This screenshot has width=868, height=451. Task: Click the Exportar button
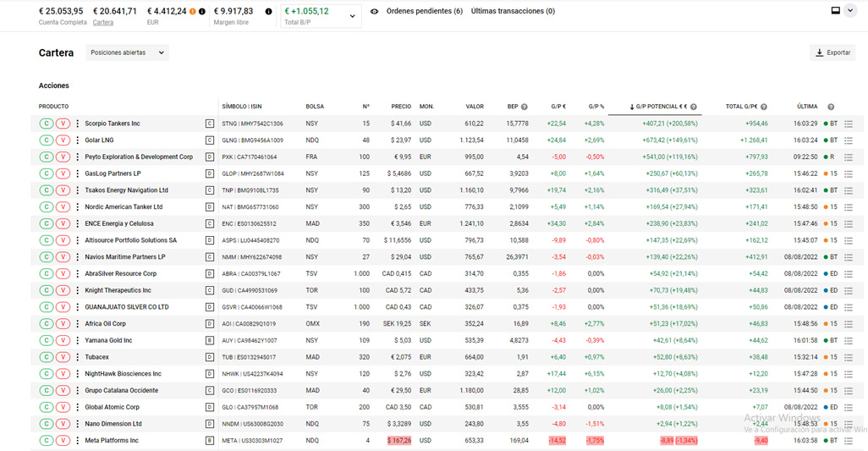pos(832,52)
